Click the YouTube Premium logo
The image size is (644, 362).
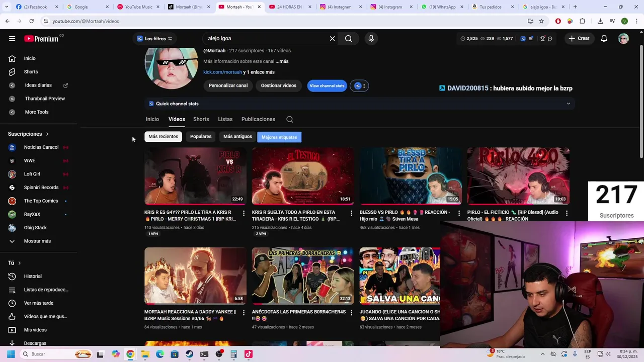[41, 39]
